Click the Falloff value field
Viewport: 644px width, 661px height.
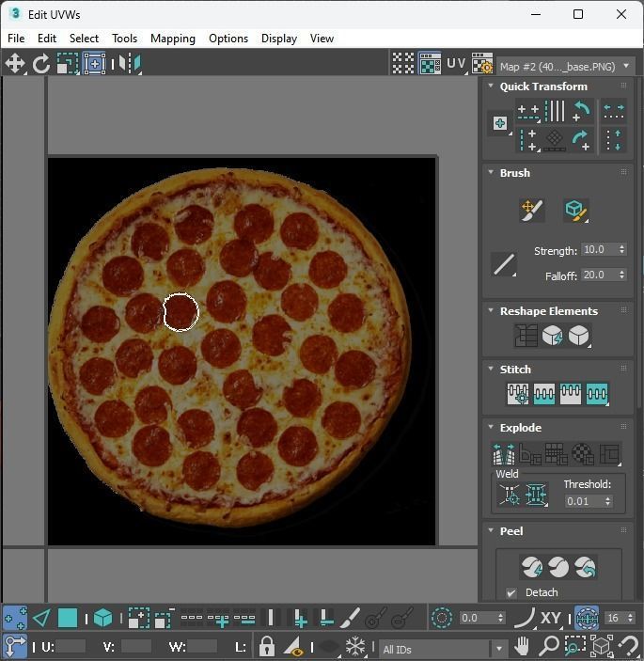click(x=599, y=275)
